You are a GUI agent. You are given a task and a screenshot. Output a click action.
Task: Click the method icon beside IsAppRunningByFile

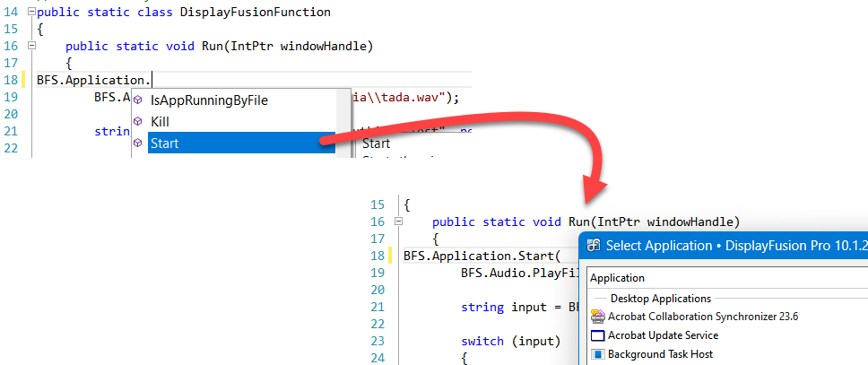[x=138, y=100]
